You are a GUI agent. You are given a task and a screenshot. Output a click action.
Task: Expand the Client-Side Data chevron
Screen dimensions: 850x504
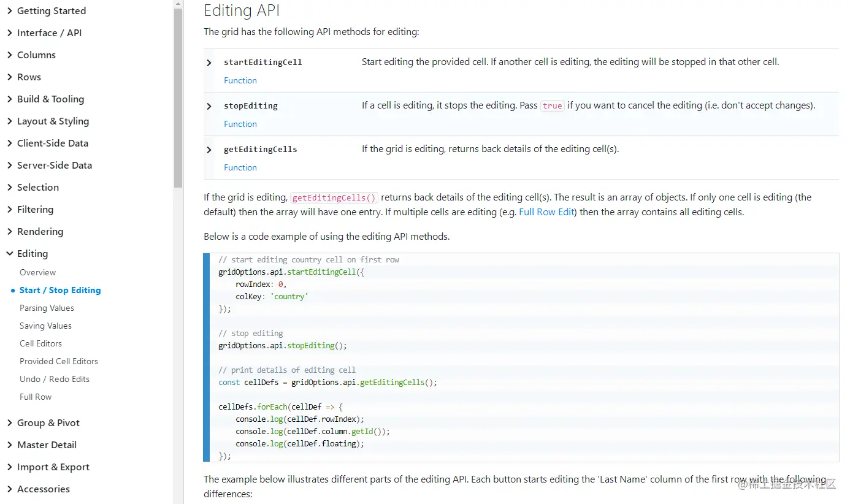point(10,143)
